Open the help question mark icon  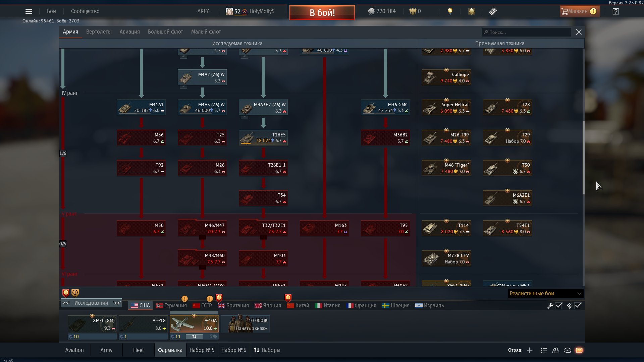point(615,11)
